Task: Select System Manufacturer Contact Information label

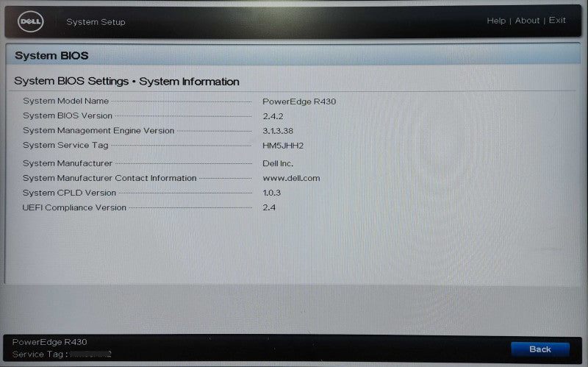Action: coord(110,178)
